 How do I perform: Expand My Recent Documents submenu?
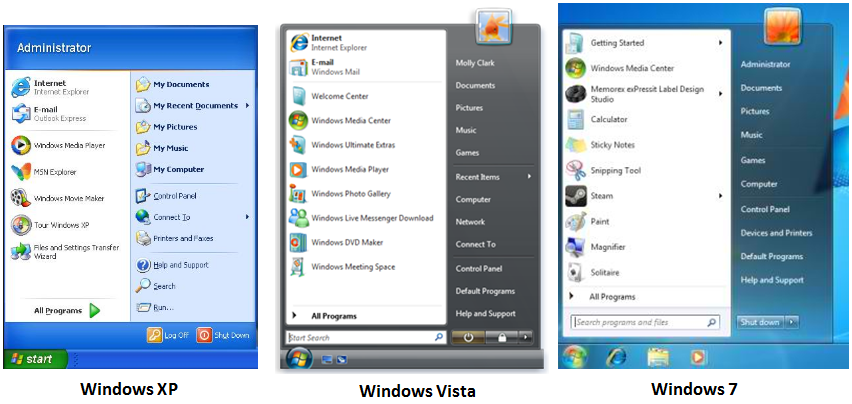tap(247, 105)
